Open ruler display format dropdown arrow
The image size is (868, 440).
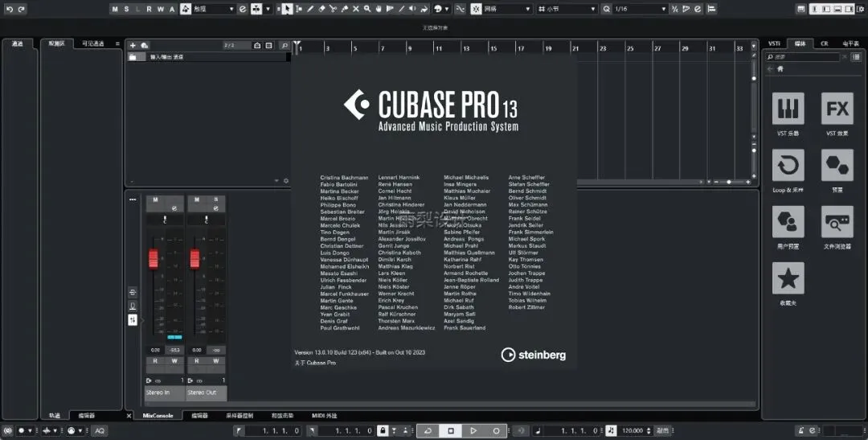click(753, 46)
